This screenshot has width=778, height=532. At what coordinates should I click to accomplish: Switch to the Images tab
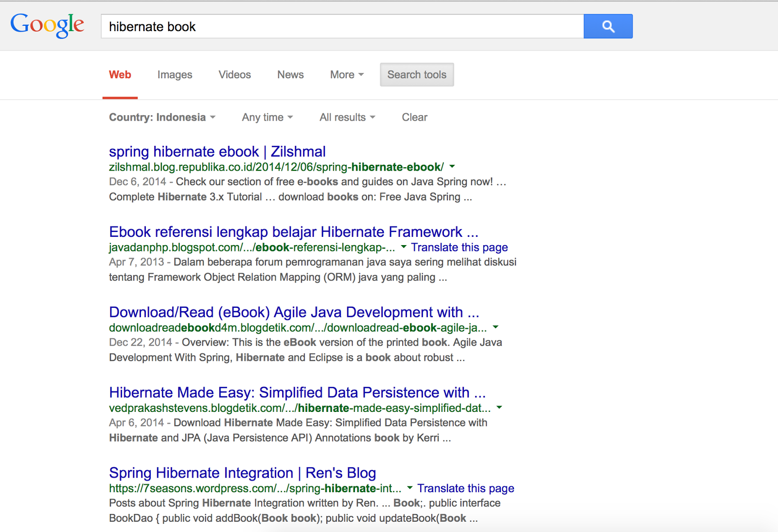(x=175, y=75)
